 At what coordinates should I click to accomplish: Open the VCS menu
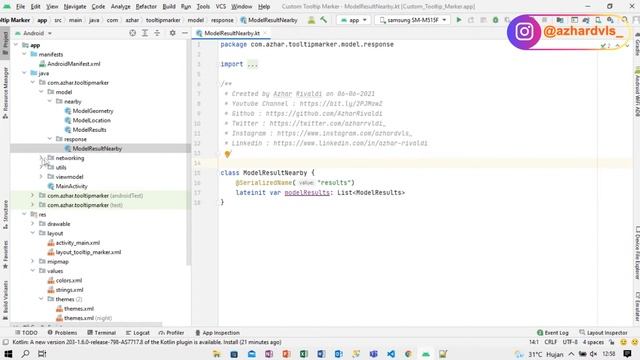pyautogui.click(x=221, y=7)
